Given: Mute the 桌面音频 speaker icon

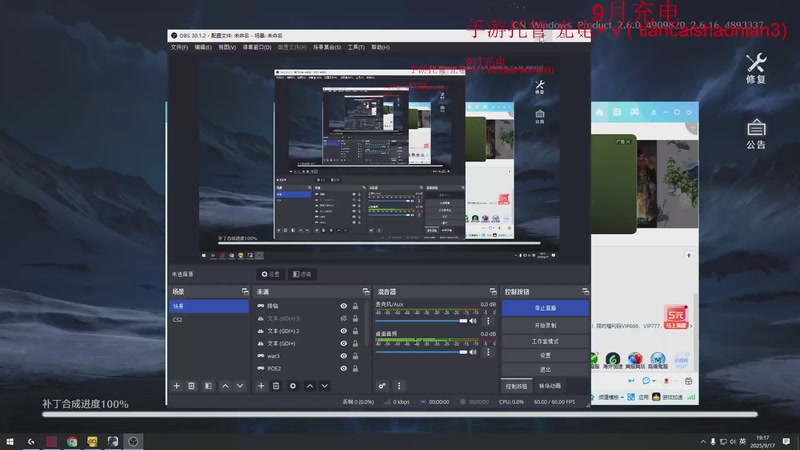Looking at the screenshot, I should tap(473, 352).
